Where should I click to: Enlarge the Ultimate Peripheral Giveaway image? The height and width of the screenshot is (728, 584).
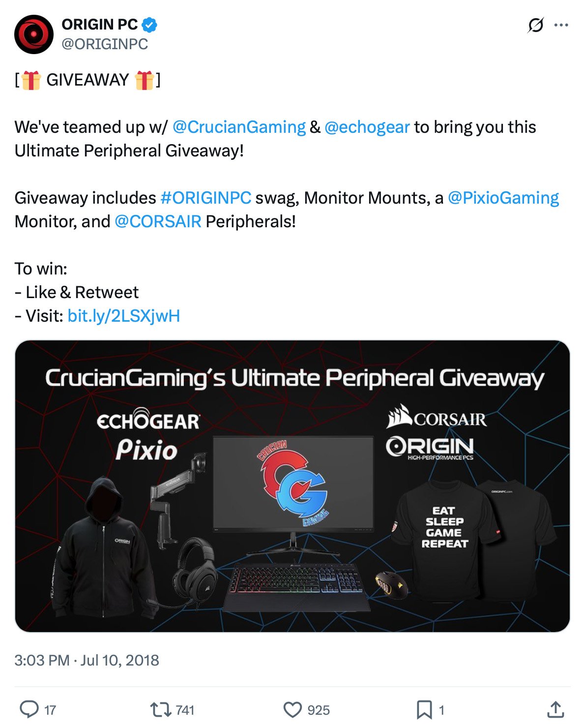click(292, 487)
